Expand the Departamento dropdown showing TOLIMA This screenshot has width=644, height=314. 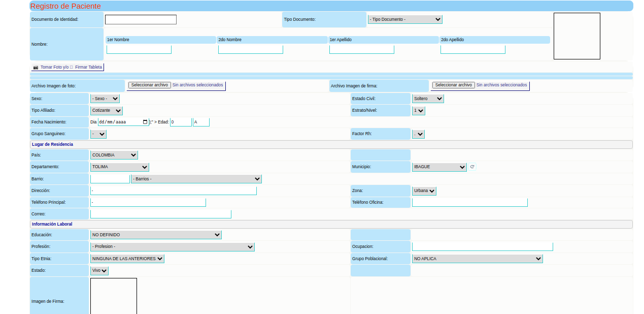tap(119, 167)
